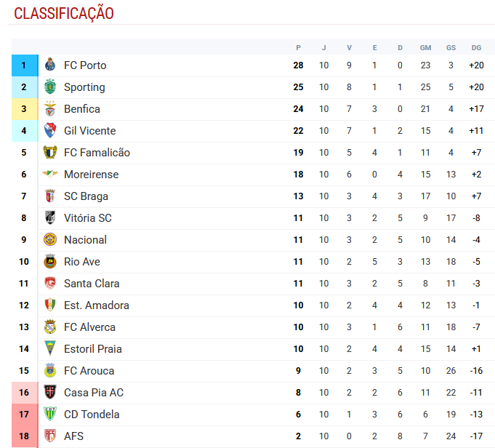Click the DG goal difference header
The height and width of the screenshot is (448, 495).
476,47
